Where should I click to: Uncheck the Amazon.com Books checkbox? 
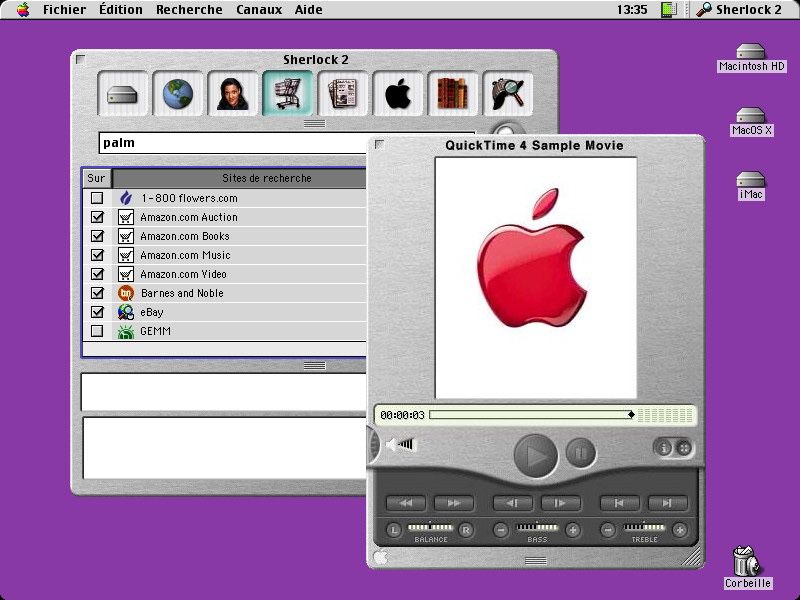[x=97, y=236]
